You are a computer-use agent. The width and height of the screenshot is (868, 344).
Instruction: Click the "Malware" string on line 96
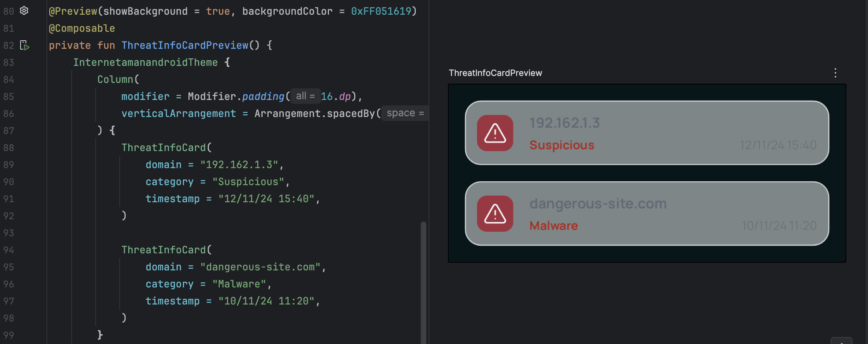pyautogui.click(x=239, y=284)
